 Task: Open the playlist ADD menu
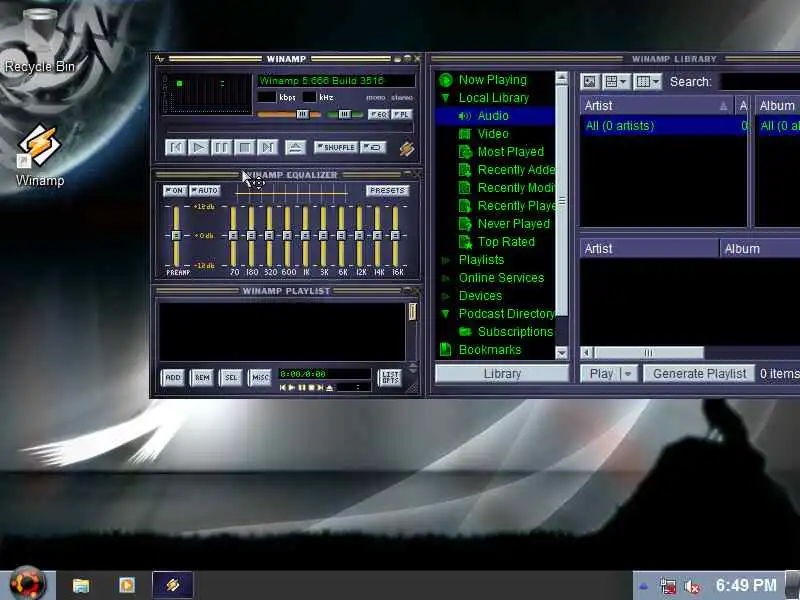[x=172, y=378]
